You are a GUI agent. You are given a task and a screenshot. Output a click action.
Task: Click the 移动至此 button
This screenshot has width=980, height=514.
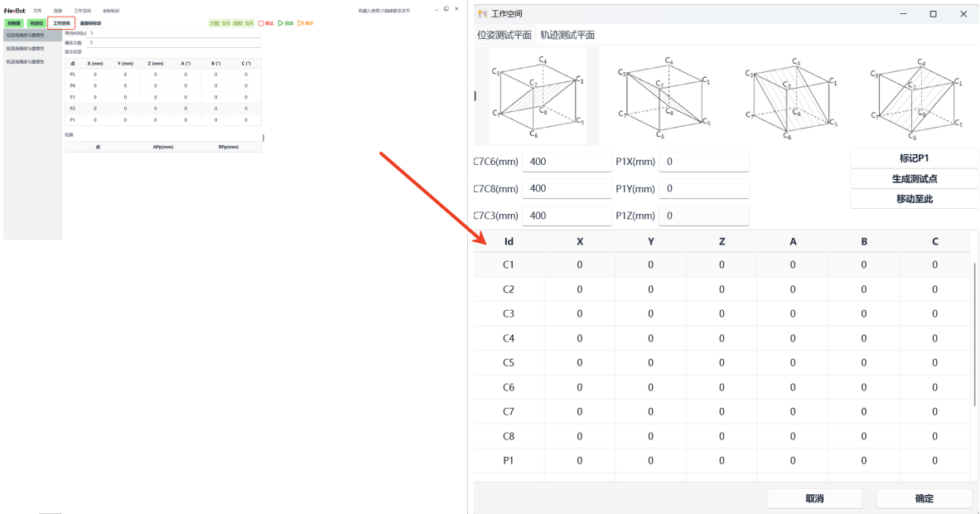point(915,199)
